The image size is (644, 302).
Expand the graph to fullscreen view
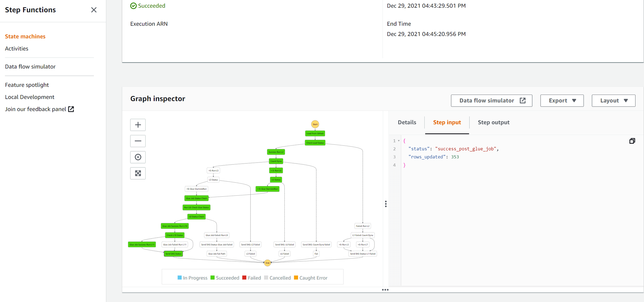coord(138,173)
